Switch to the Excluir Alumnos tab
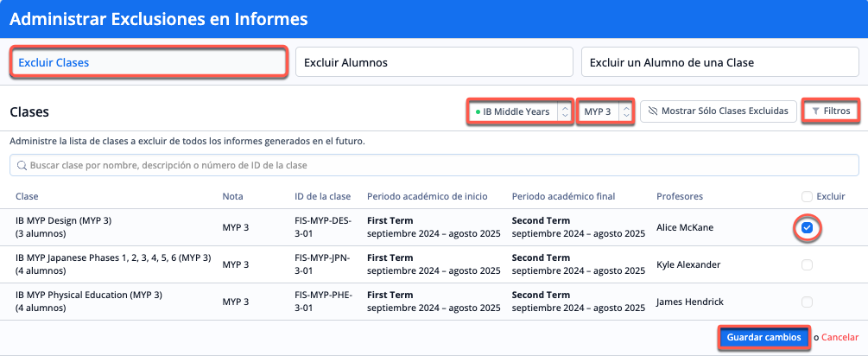 (x=434, y=62)
